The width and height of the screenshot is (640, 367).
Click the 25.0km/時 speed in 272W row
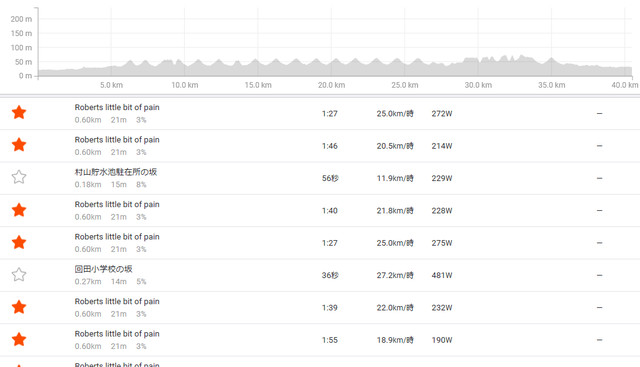point(395,113)
